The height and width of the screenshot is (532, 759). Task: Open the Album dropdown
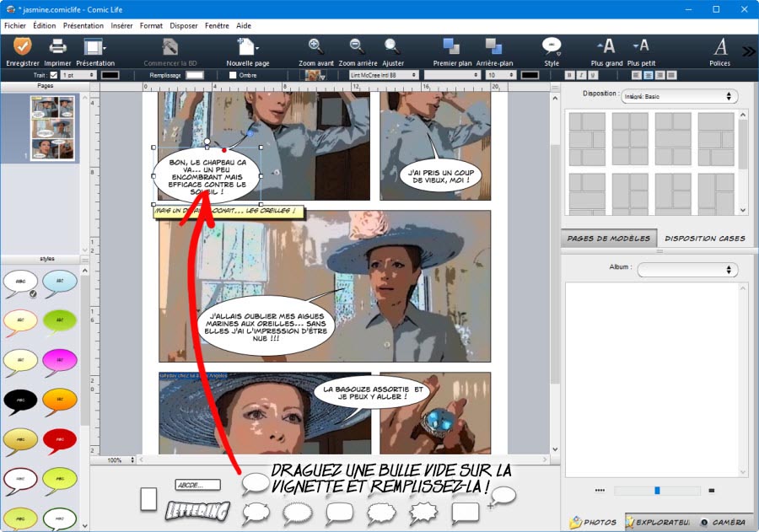687,270
